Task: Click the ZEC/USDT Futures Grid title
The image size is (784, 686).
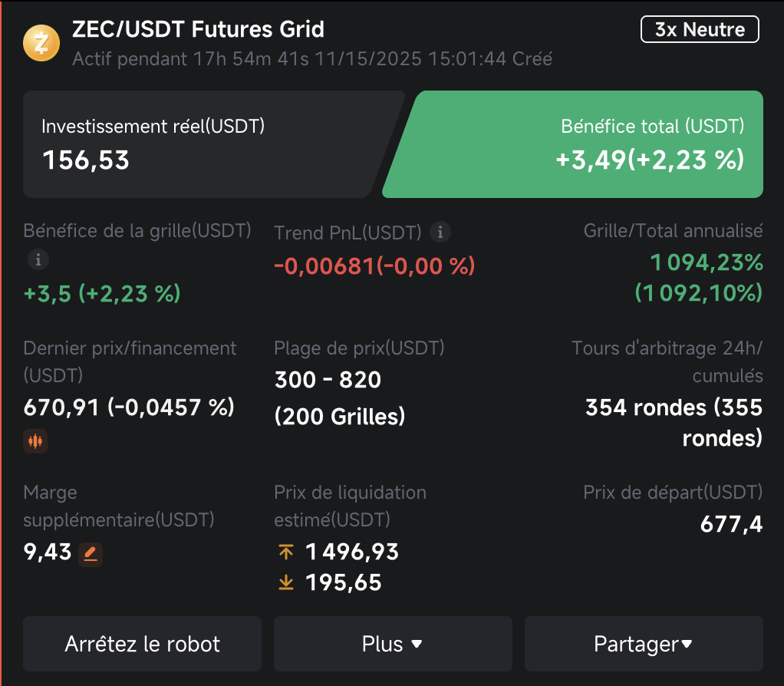Action: pos(198,29)
